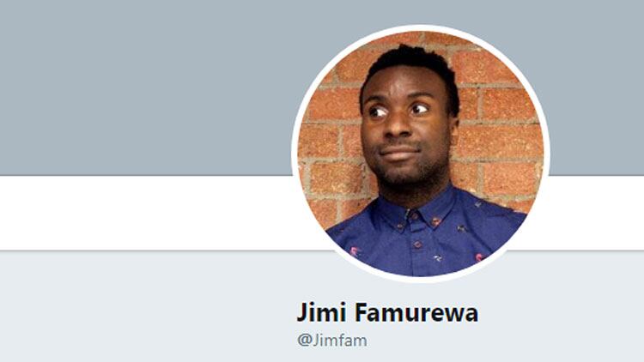
Task: Click the display name Jimi Famurewa
Action: coord(388,312)
